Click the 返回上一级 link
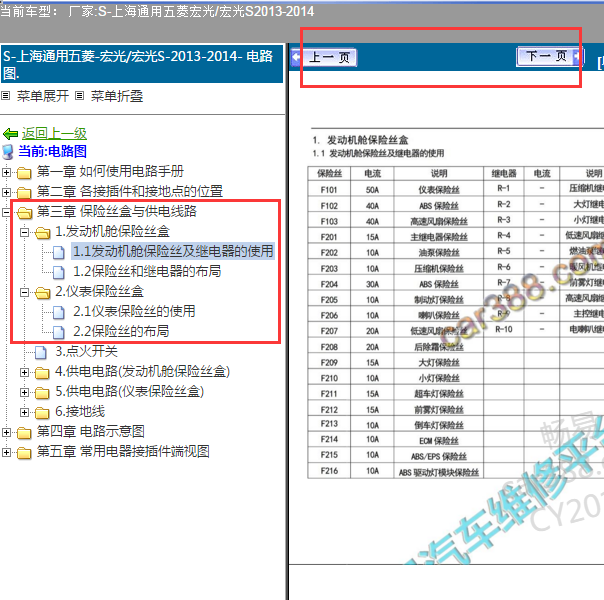Image resolution: width=604 pixels, height=600 pixels. [54, 134]
